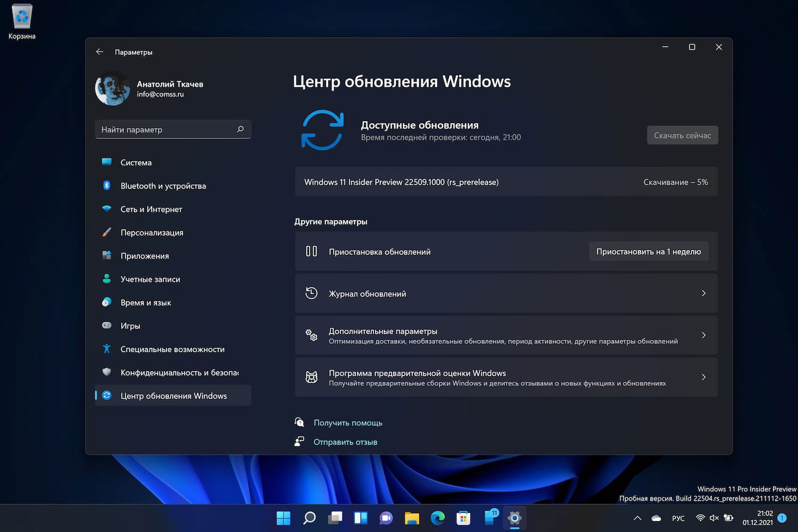Image resolution: width=798 pixels, height=532 pixels.
Task: Open Сеть и Интернет settings
Action: (151, 209)
